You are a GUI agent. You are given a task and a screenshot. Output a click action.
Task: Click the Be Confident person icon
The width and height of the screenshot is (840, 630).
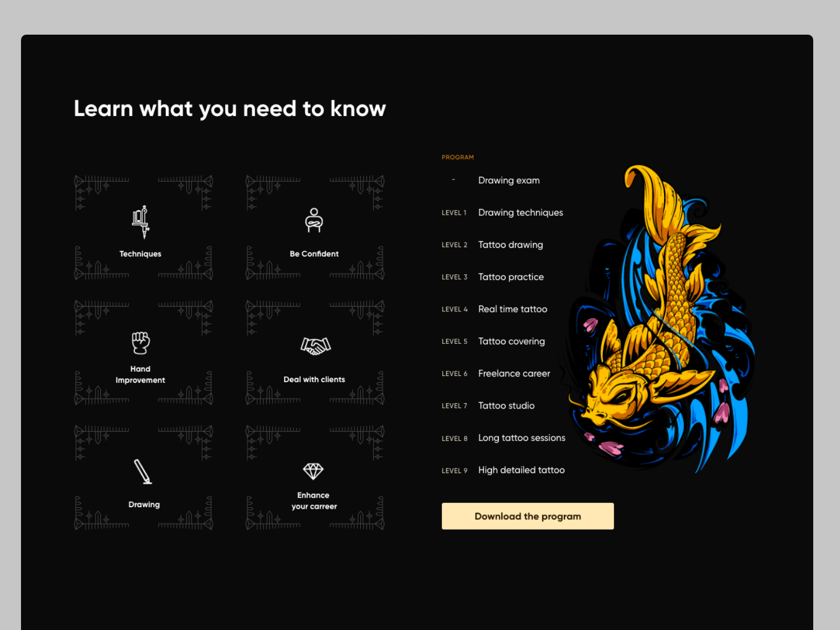[x=313, y=220]
